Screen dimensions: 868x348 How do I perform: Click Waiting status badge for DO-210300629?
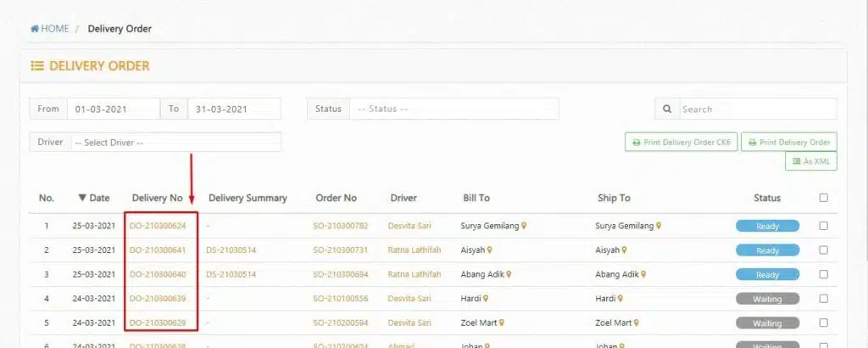(767, 323)
